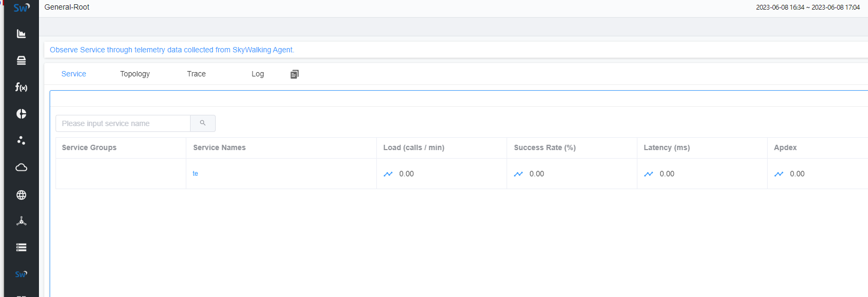Open the time range picker at top right
The width and height of the screenshot is (868, 297).
click(x=808, y=7)
